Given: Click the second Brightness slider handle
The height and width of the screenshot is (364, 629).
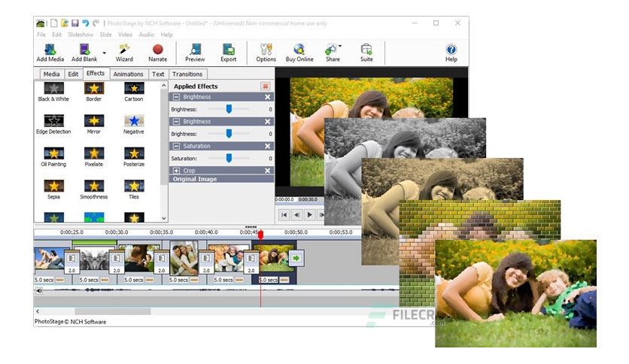Looking at the screenshot, I should pyautogui.click(x=229, y=134).
